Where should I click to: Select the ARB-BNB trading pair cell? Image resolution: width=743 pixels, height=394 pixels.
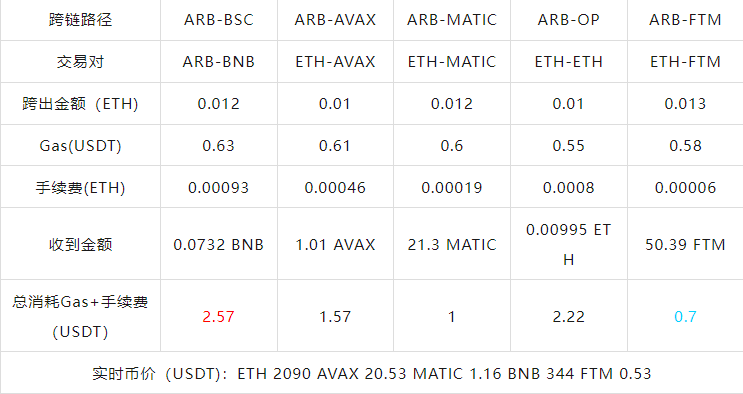point(218,62)
